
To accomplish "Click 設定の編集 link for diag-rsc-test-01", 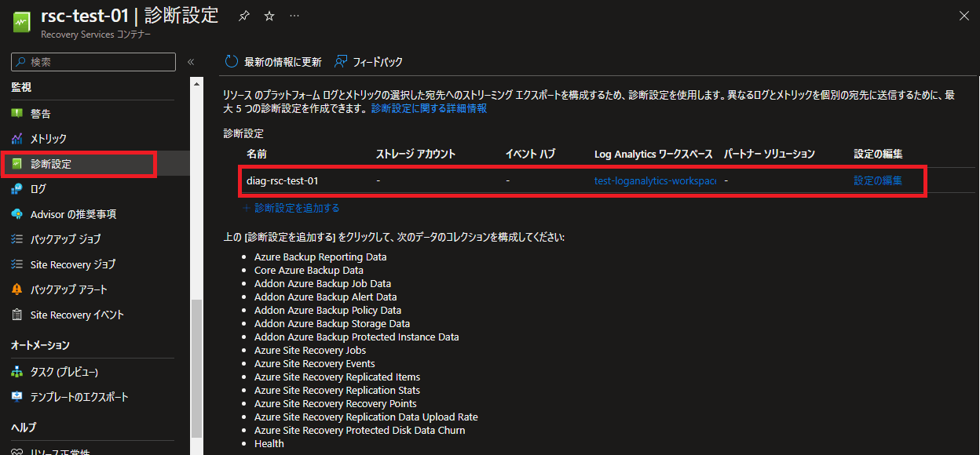I will [x=878, y=180].
